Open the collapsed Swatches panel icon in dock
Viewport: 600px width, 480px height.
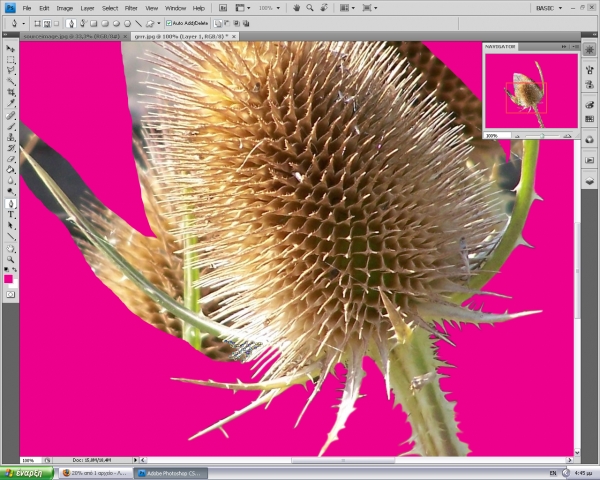pos(589,119)
